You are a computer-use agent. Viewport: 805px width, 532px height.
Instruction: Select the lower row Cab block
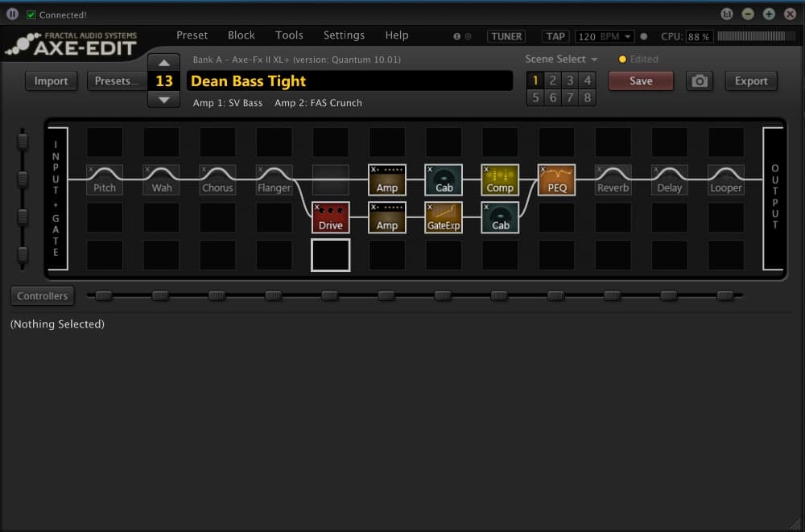point(500,218)
